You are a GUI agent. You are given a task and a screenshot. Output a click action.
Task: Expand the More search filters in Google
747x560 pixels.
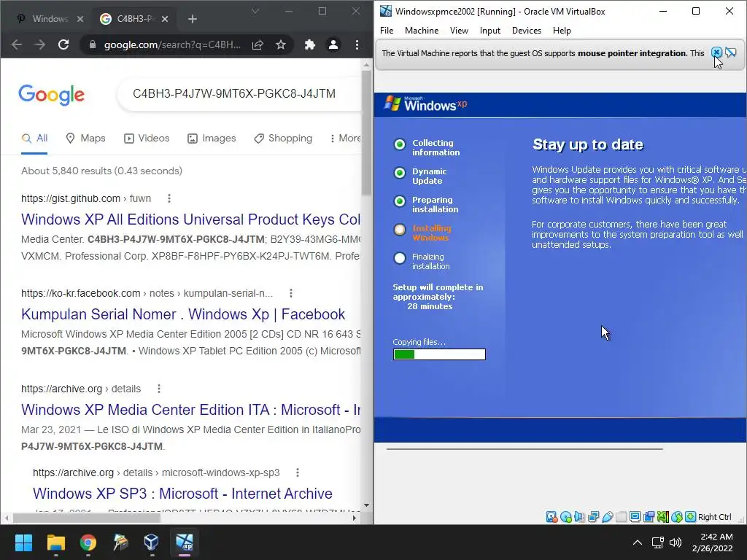coord(345,138)
